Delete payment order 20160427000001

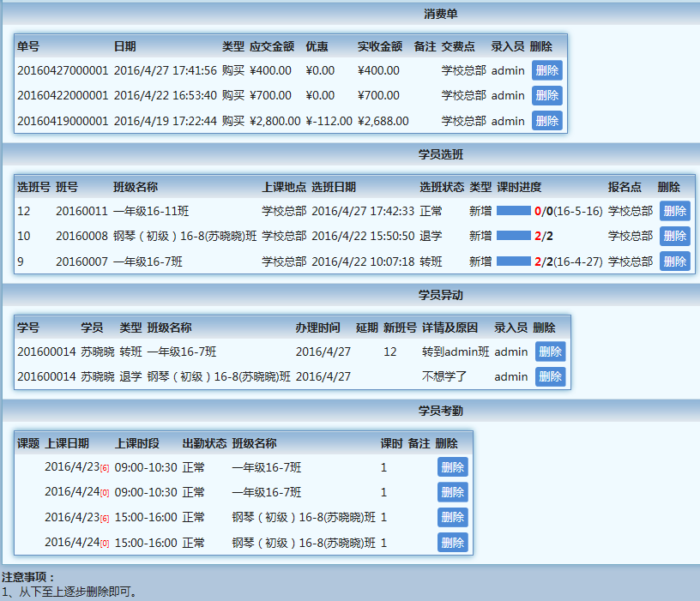point(546,70)
